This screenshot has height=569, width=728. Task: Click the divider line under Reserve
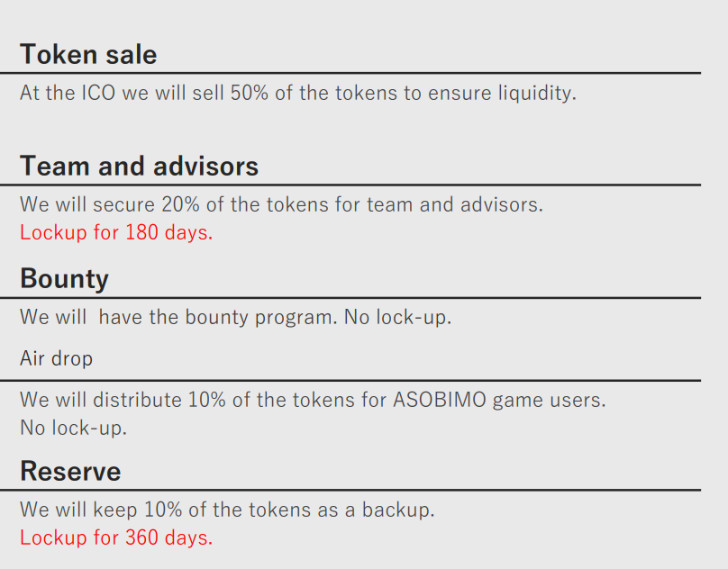(360, 491)
